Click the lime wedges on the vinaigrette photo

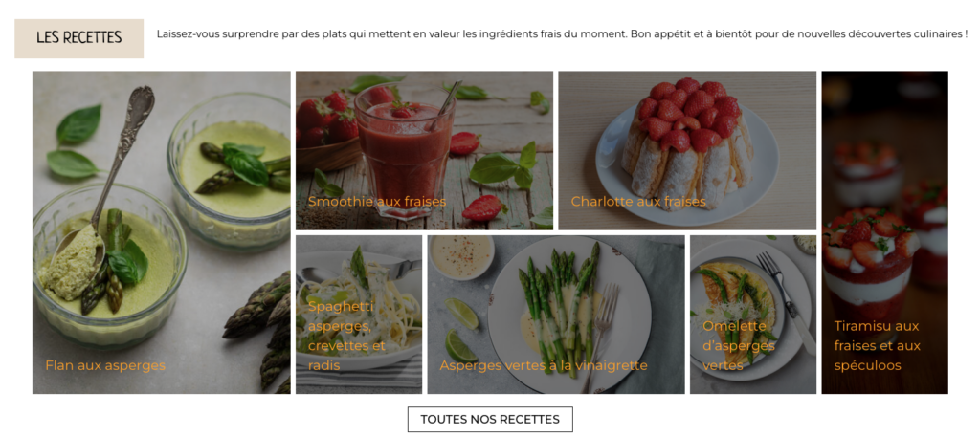(x=461, y=330)
